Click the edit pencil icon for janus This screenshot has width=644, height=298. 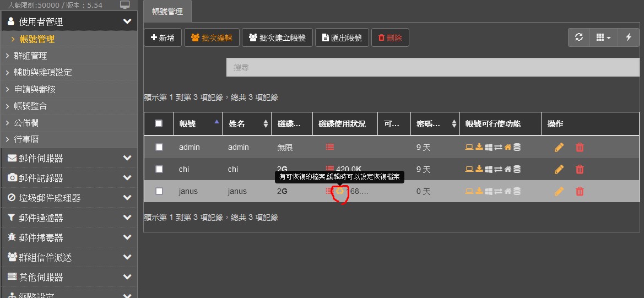click(x=559, y=191)
